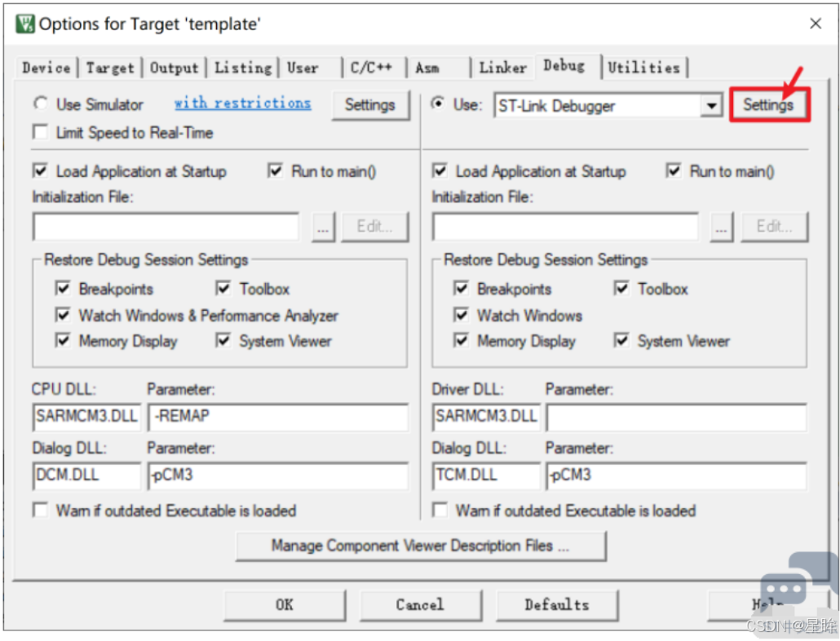
Task: Toggle ST-Link Breakpoints restore checkbox
Action: [x=461, y=288]
